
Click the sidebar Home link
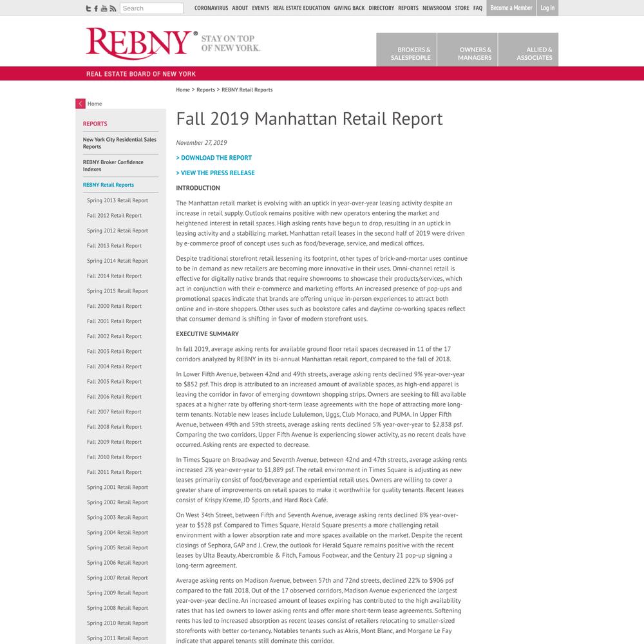click(x=95, y=104)
